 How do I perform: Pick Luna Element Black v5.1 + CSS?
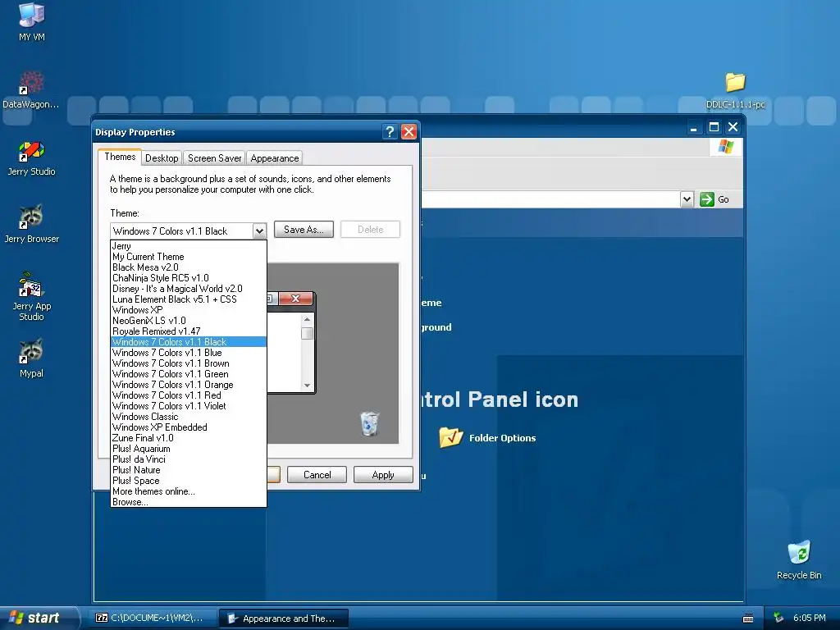pos(189,299)
